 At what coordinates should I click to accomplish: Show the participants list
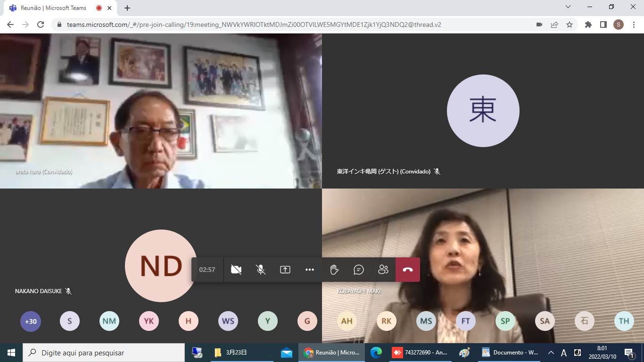[x=383, y=270]
